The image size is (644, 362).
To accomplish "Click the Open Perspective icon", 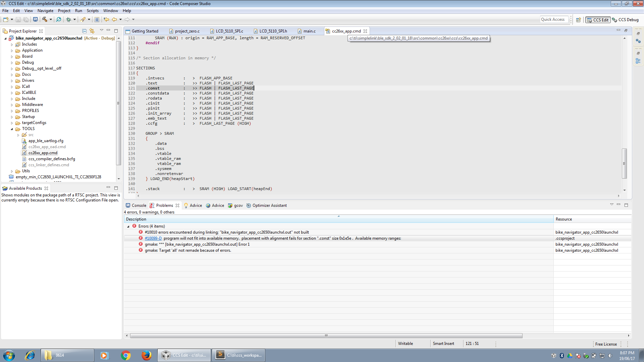I will 579,20.
